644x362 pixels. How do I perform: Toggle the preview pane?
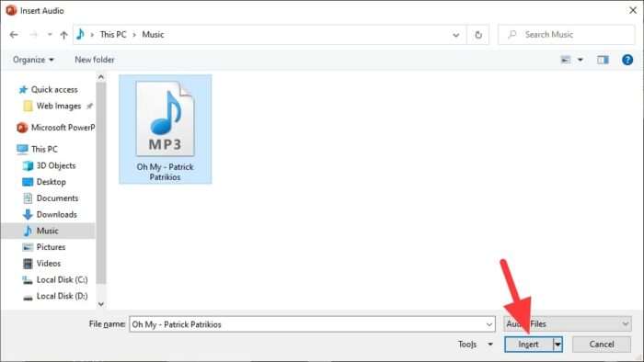603,60
